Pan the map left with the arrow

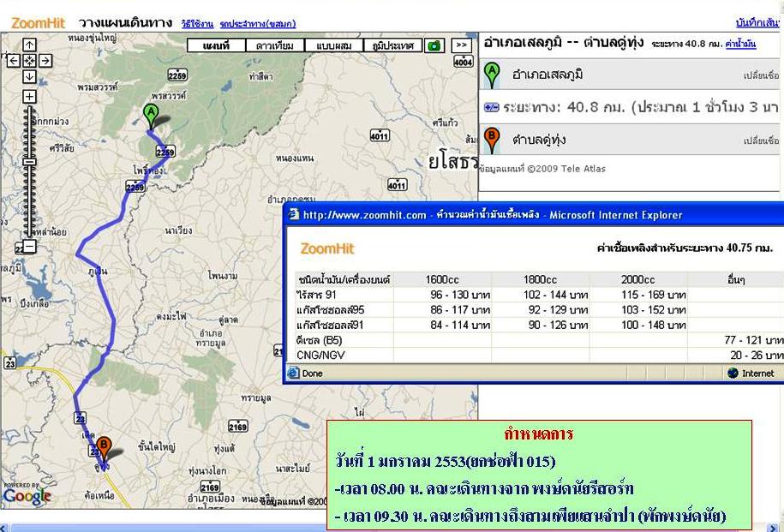[14, 61]
